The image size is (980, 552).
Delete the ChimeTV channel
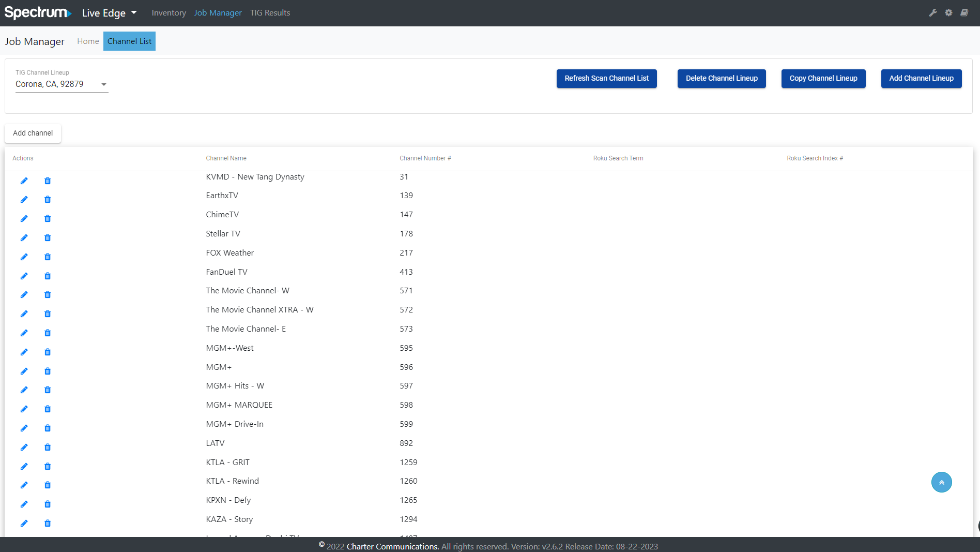48,219
